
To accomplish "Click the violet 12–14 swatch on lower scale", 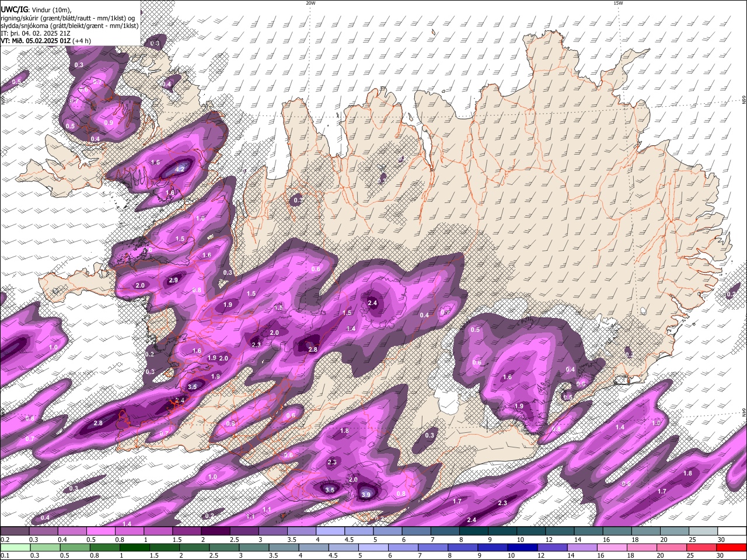I will [553, 548].
